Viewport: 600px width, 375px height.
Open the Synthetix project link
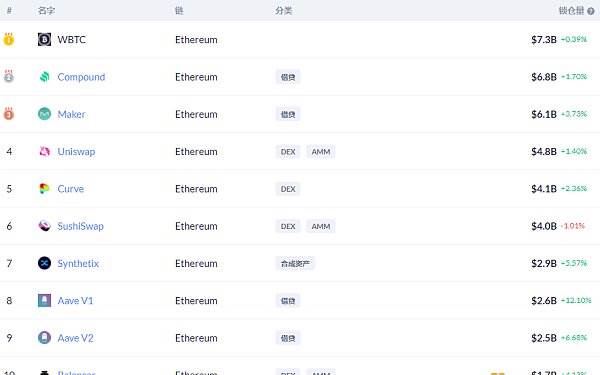click(78, 263)
